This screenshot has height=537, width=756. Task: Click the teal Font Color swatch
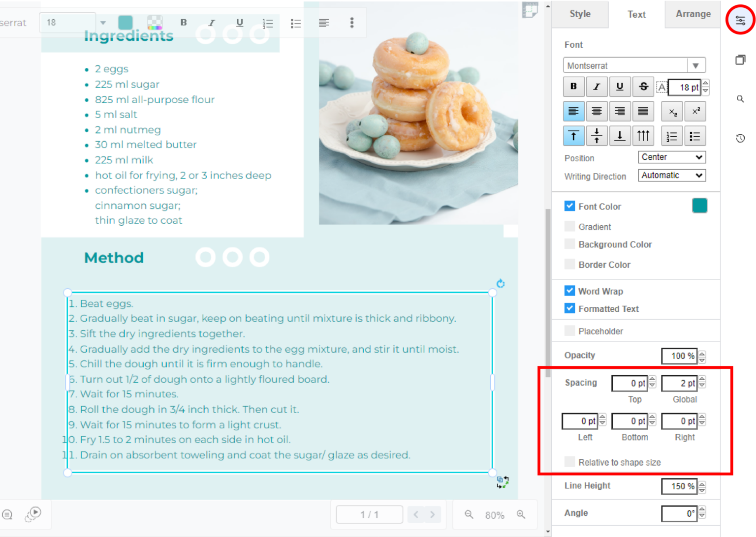(x=699, y=206)
